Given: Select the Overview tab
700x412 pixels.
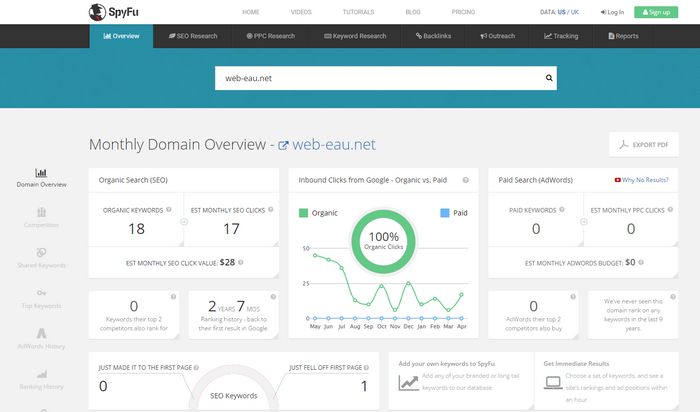Looking at the screenshot, I should (121, 36).
